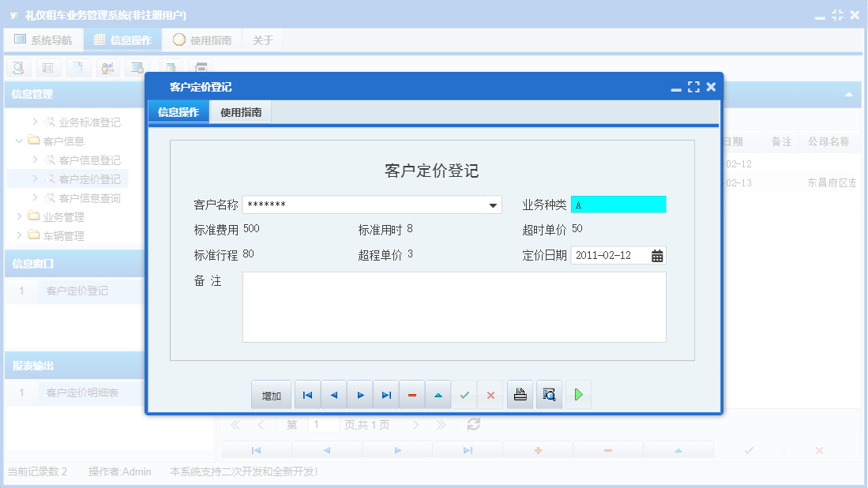Cancel the record with the red X icon
This screenshot has height=488, width=868.
[x=490, y=394]
